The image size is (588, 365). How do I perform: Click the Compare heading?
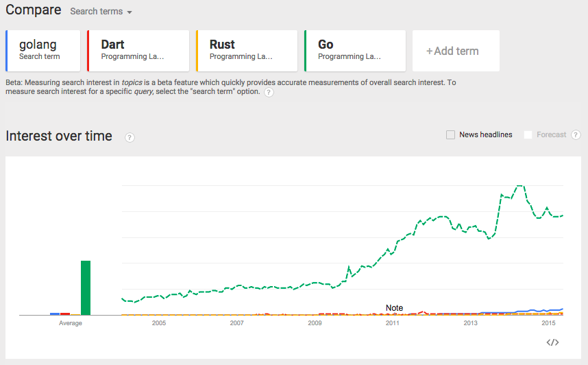[33, 10]
